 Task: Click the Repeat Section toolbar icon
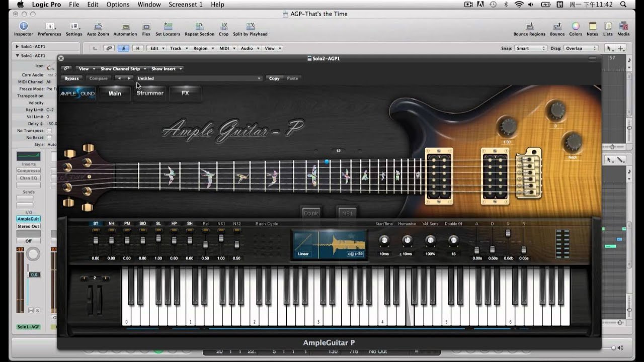pos(199,29)
